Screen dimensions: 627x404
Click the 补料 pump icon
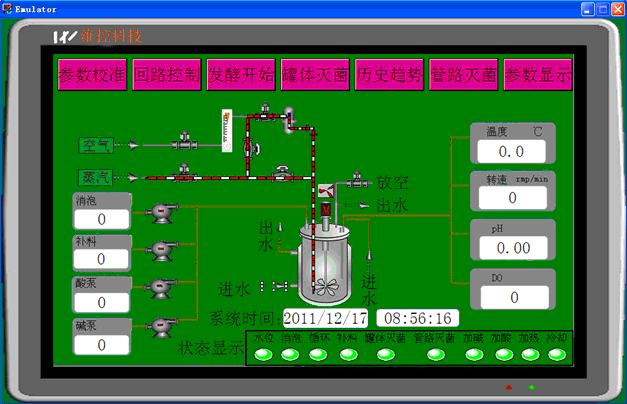pyautogui.click(x=162, y=251)
